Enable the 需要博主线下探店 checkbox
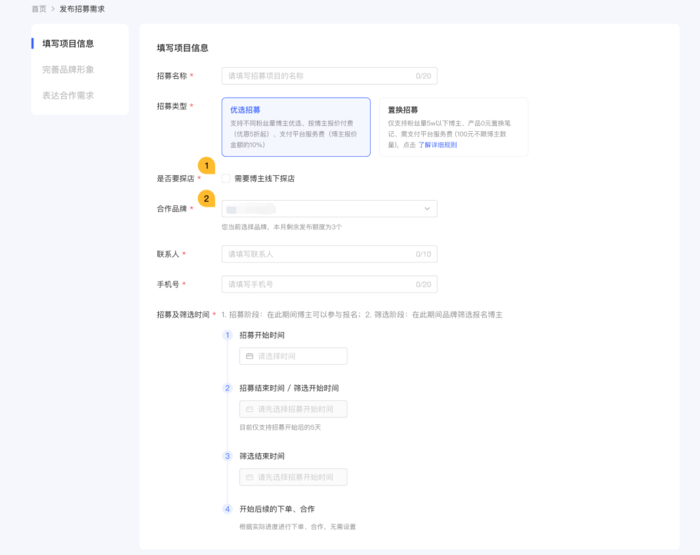The height and width of the screenshot is (555, 700). (x=226, y=179)
